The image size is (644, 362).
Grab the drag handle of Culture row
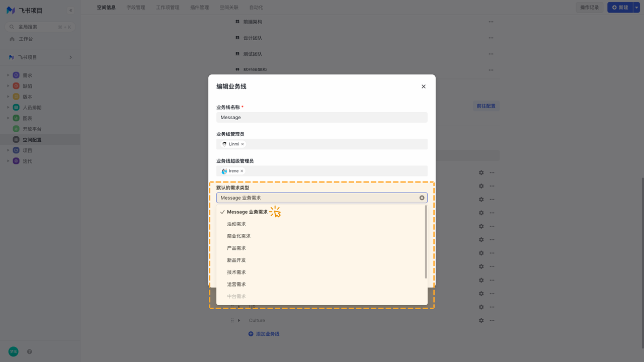pyautogui.click(x=232, y=320)
